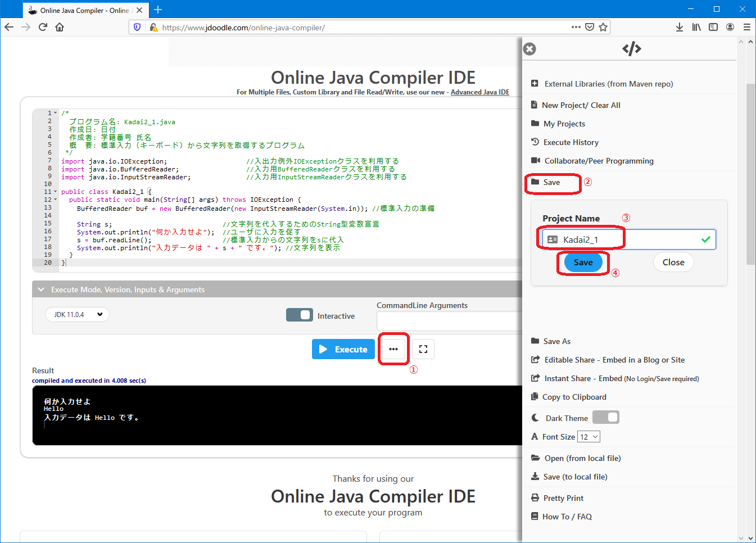Viewport: 756px width, 543px height.
Task: Go to the browser Home page
Action: click(x=60, y=27)
